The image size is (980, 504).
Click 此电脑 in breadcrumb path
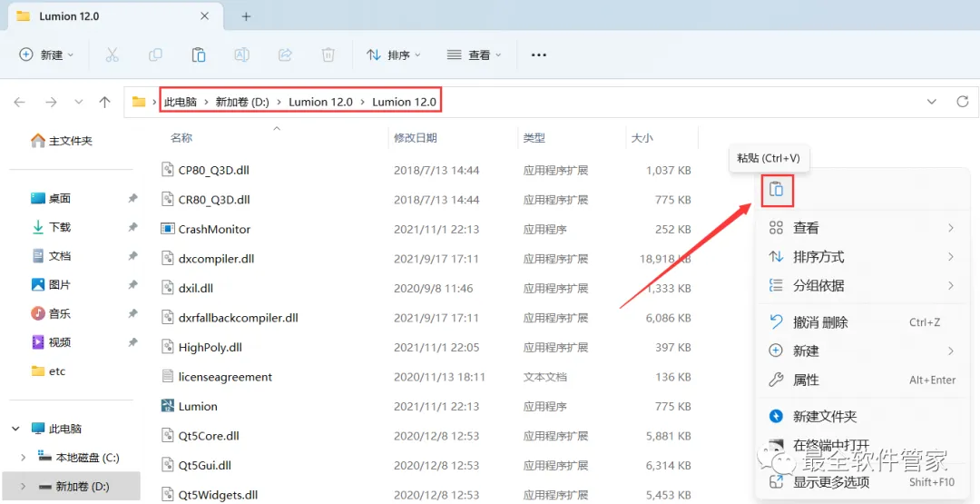coord(180,102)
